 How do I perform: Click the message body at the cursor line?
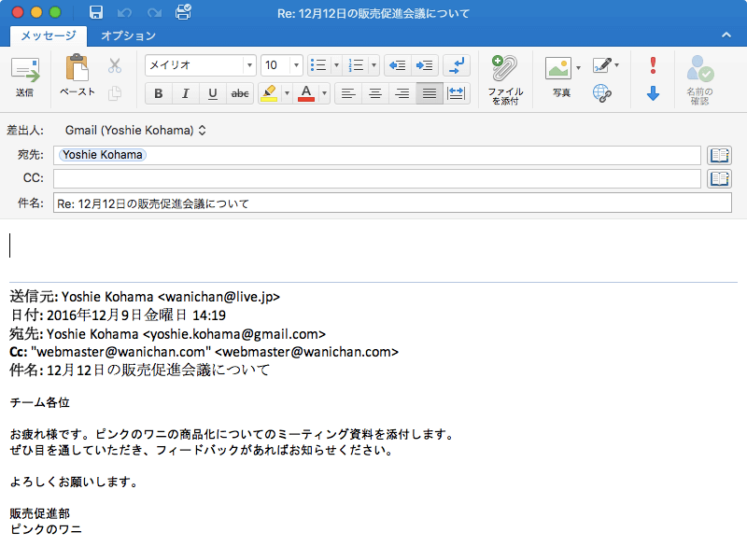point(373,245)
